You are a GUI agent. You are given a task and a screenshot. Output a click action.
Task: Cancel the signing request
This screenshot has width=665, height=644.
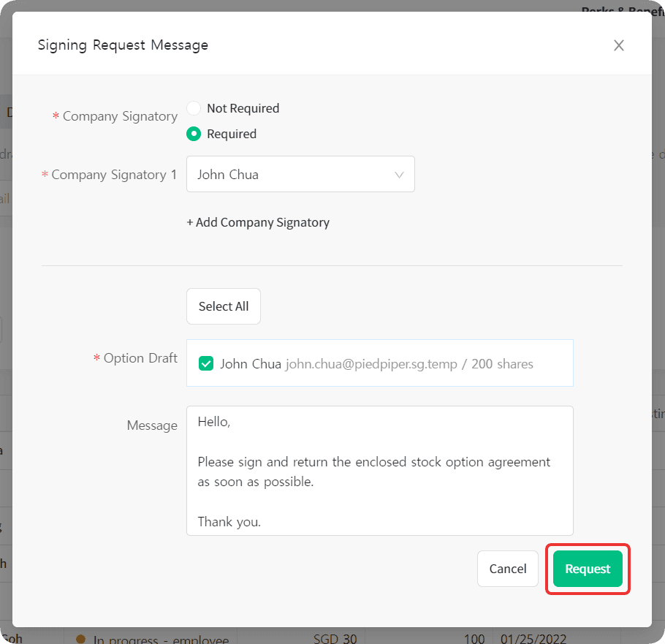(x=507, y=568)
